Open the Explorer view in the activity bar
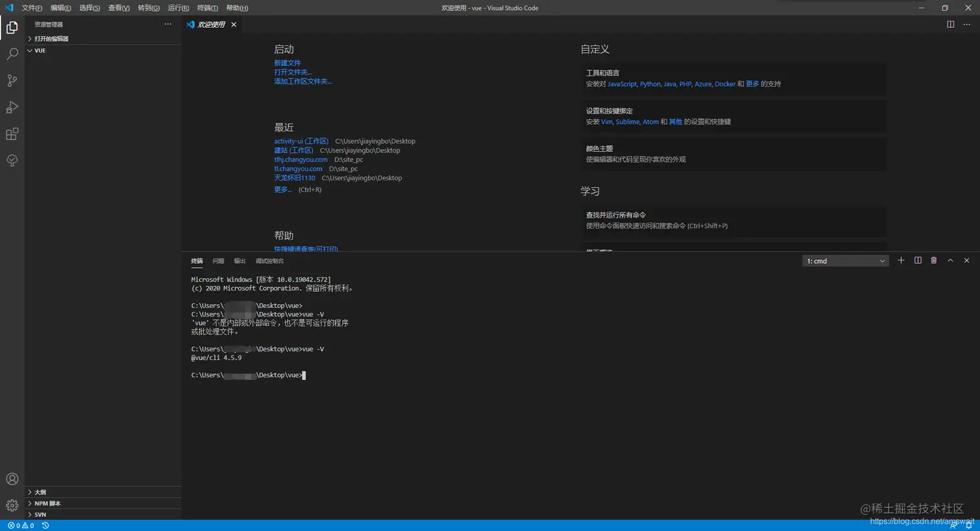This screenshot has width=980, height=531. [12, 27]
